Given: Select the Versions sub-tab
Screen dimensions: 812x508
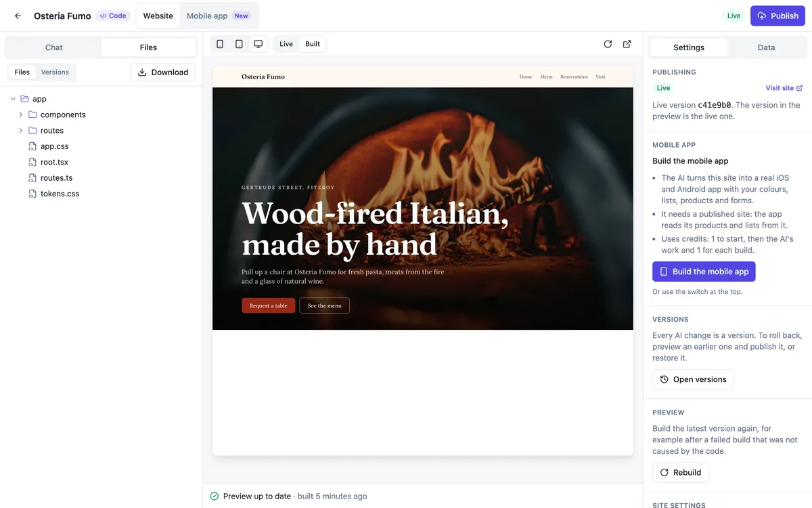Looking at the screenshot, I should click(x=55, y=72).
